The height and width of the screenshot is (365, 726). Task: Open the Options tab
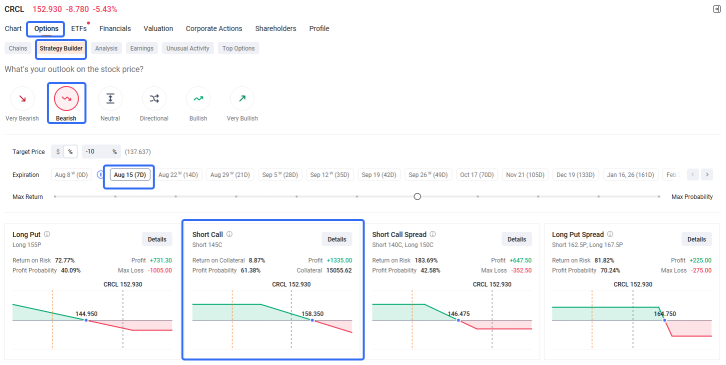coord(46,28)
